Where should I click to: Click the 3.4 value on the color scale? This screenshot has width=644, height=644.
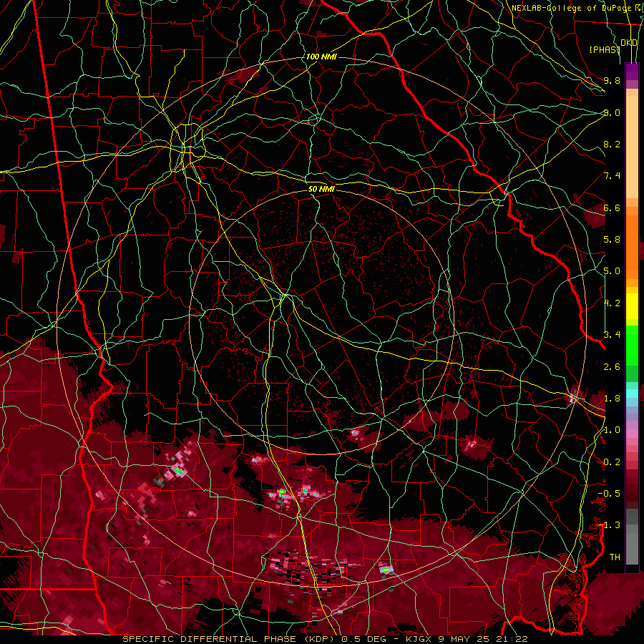click(612, 335)
